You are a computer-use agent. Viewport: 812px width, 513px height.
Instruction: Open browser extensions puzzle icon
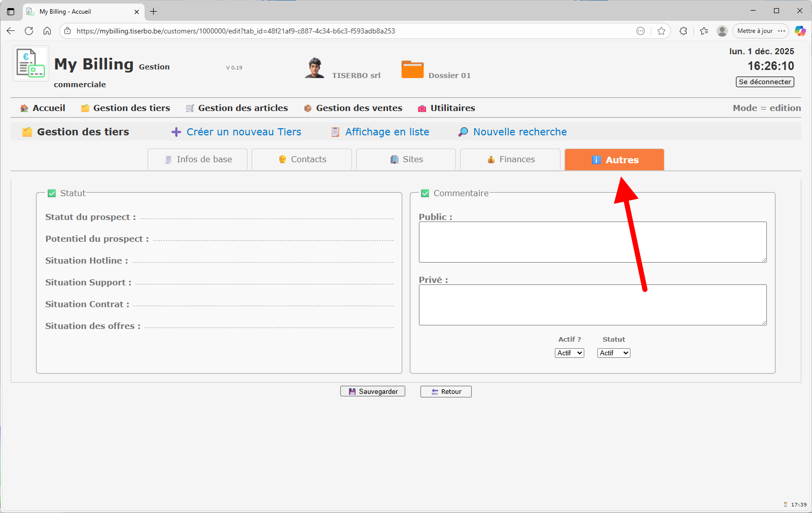click(683, 31)
